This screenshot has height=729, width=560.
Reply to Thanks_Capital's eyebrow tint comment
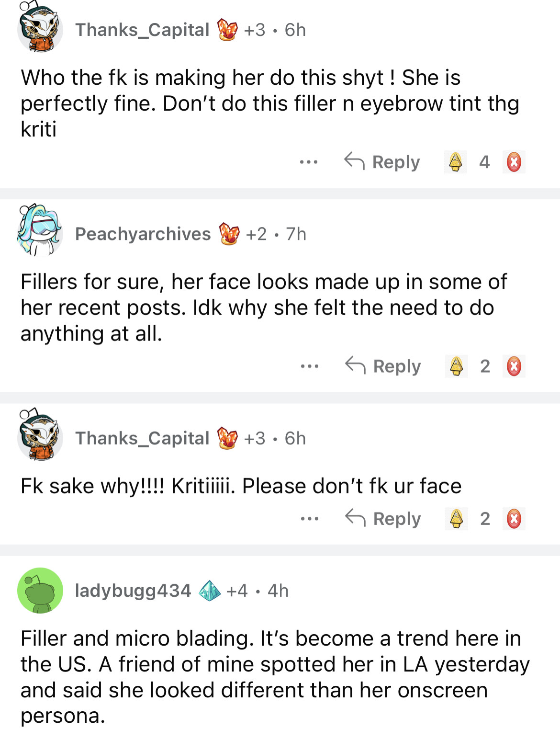tap(382, 162)
